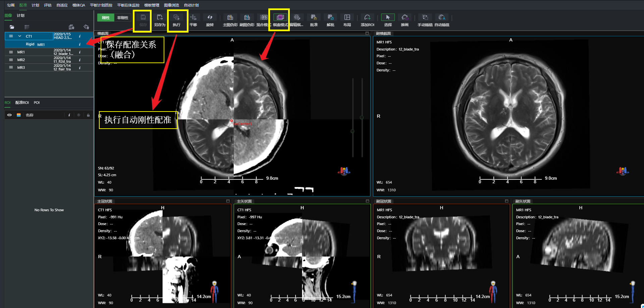Viewport: 644px width, 308px height.
Task: Select the MR3 image row
Action: coord(49,68)
